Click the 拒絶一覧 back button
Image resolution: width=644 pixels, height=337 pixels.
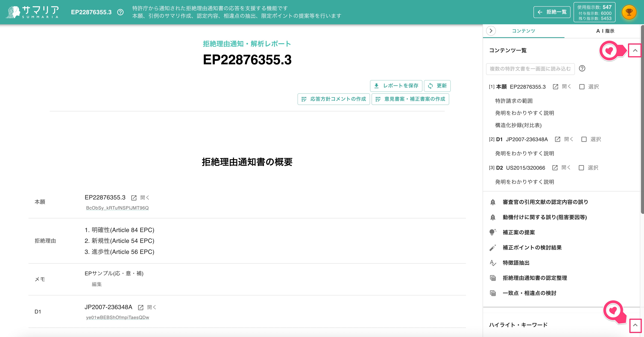click(x=552, y=12)
